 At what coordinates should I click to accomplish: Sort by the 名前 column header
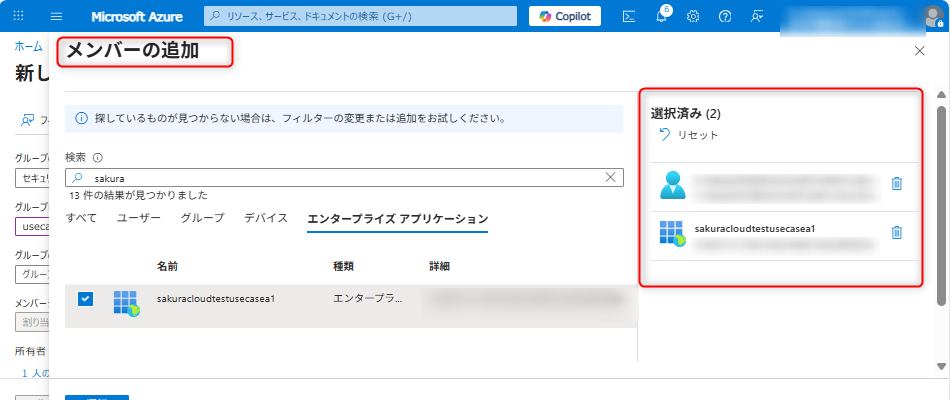pos(167,266)
